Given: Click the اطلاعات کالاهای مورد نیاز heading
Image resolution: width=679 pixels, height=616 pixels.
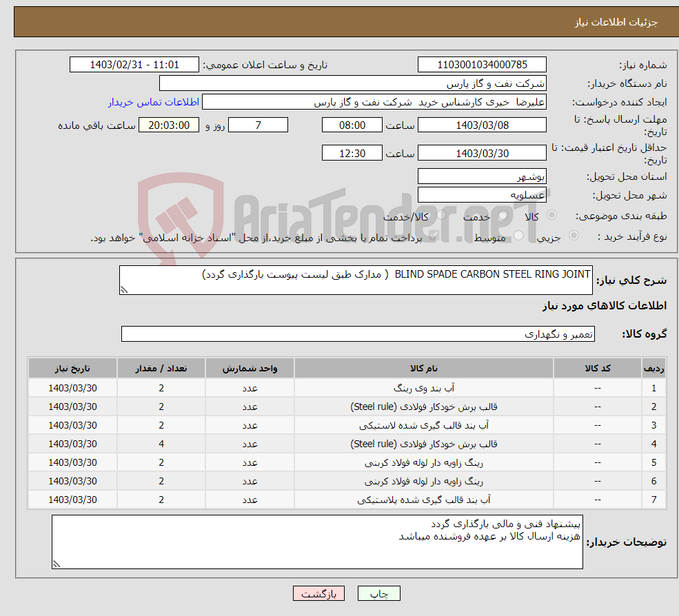Looking at the screenshot, I should [605, 306].
